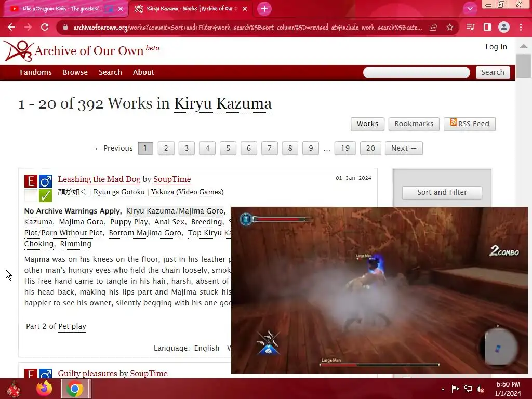Screen dimensions: 532x399
Task: Go to page 9 of results
Action: [x=311, y=148]
